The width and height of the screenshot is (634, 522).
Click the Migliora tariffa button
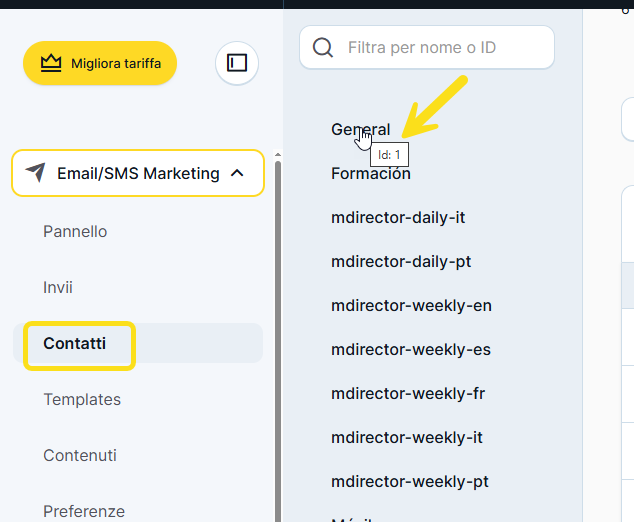click(x=100, y=63)
